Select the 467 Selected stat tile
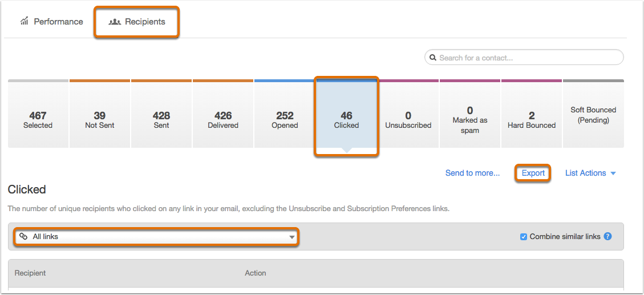 tap(38, 114)
